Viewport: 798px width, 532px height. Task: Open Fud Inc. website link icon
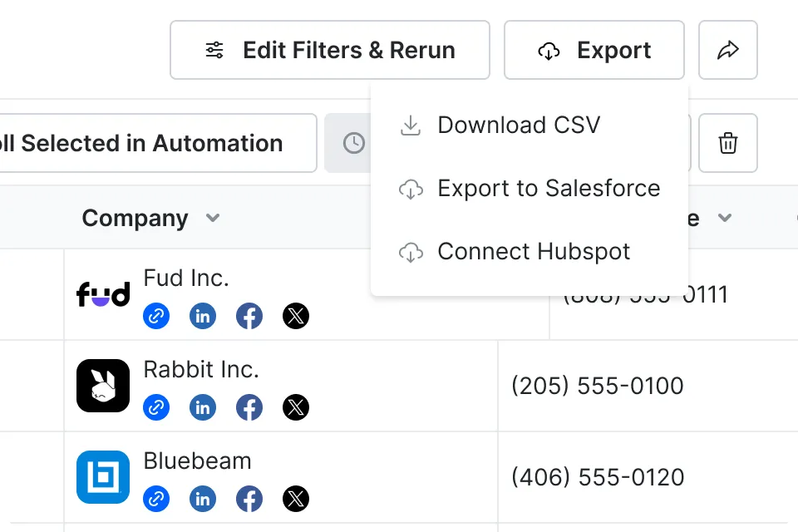(x=156, y=316)
